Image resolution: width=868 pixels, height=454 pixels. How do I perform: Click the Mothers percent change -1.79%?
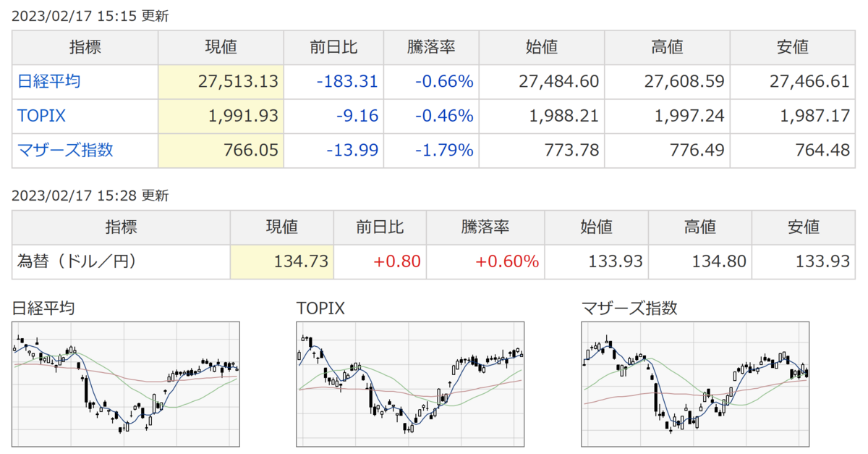[444, 151]
